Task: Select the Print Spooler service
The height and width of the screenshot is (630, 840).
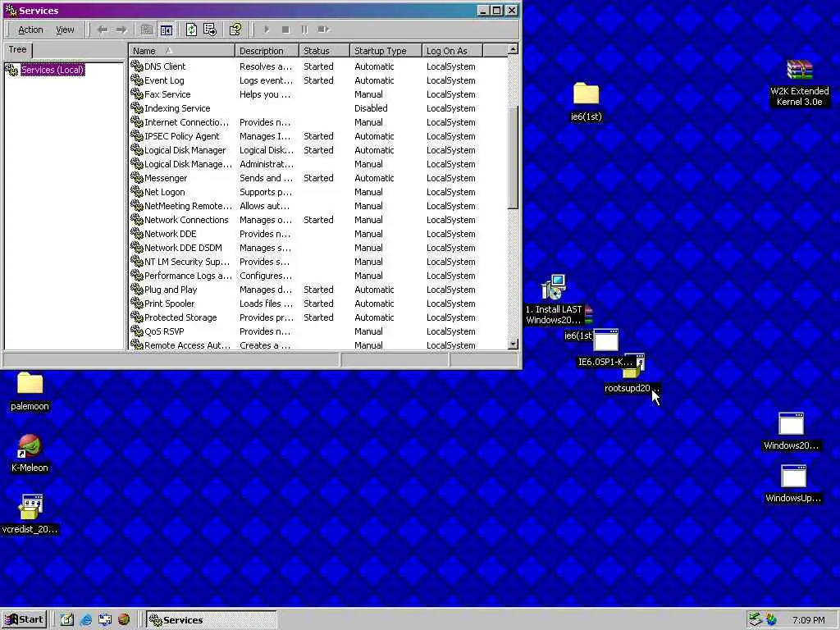Action: (x=169, y=304)
